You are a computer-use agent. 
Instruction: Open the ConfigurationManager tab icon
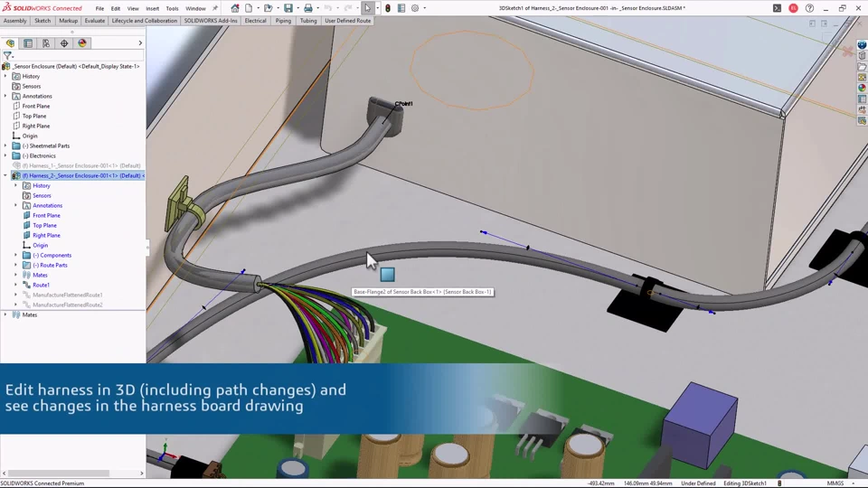tap(46, 43)
